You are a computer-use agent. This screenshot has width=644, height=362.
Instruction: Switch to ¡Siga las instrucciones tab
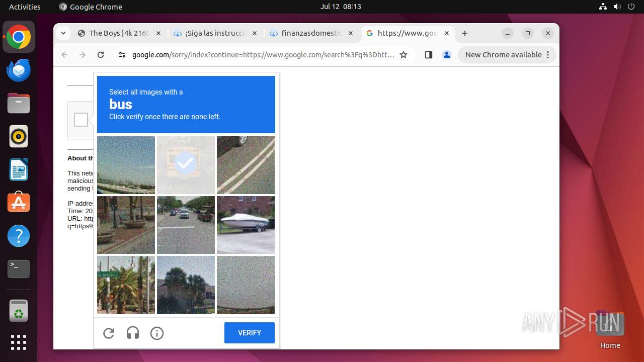coord(215,33)
